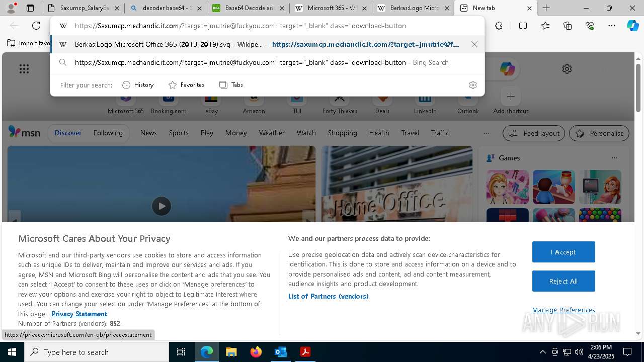The image size is (644, 362).
Task: Toggle the Split screen icon
Action: coord(523,26)
